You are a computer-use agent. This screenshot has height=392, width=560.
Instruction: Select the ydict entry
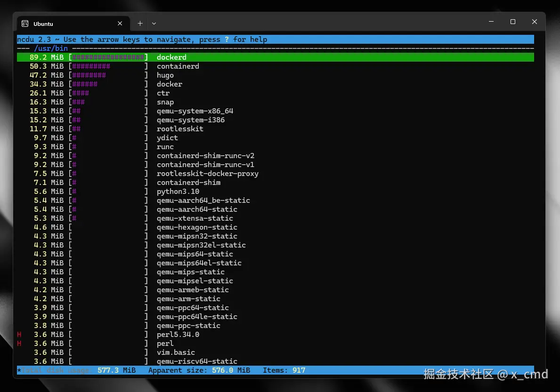(276, 138)
